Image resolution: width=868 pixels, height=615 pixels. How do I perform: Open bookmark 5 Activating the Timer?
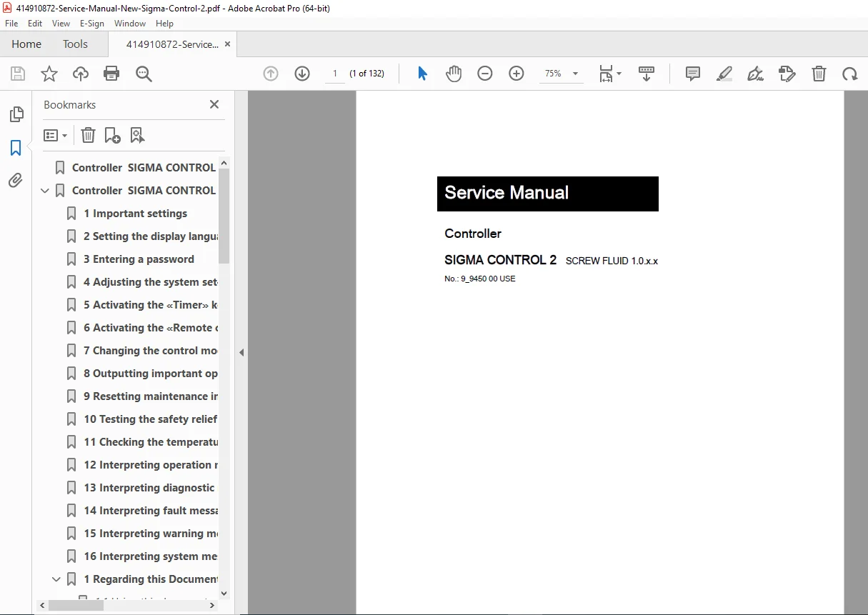150,305
